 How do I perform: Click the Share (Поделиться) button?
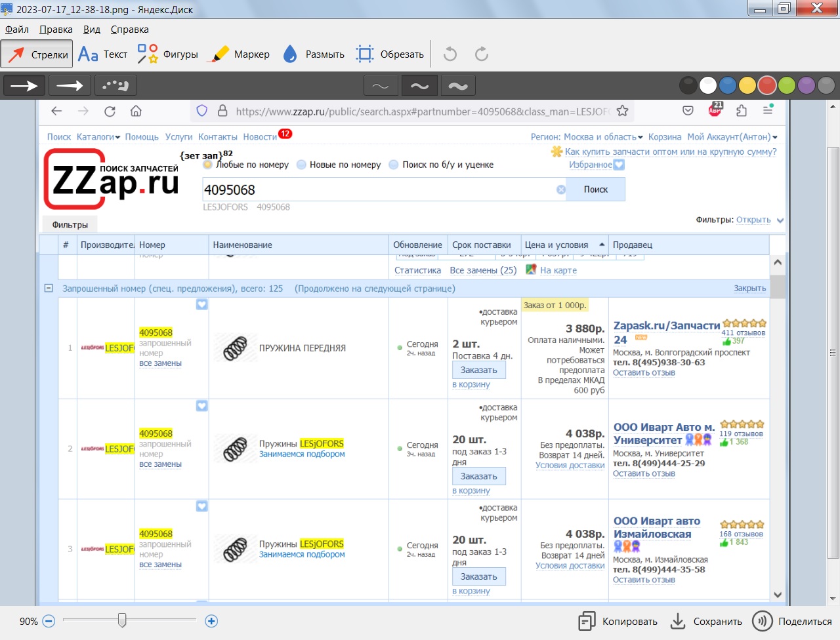point(792,622)
